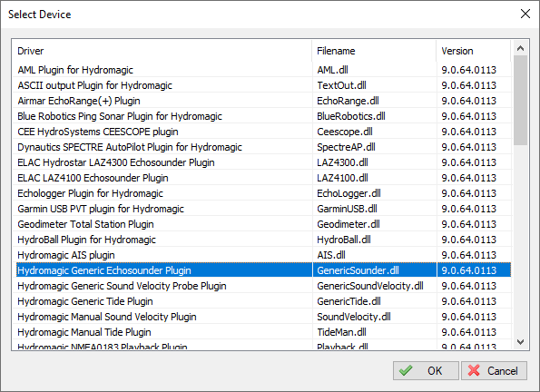The height and width of the screenshot is (392, 540).
Task: Click the OK button
Action: point(426,370)
